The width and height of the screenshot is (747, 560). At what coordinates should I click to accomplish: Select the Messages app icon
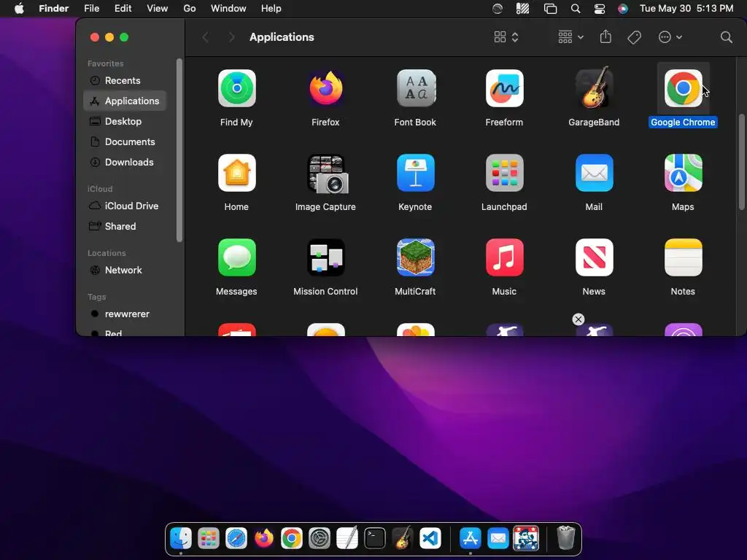point(237,257)
